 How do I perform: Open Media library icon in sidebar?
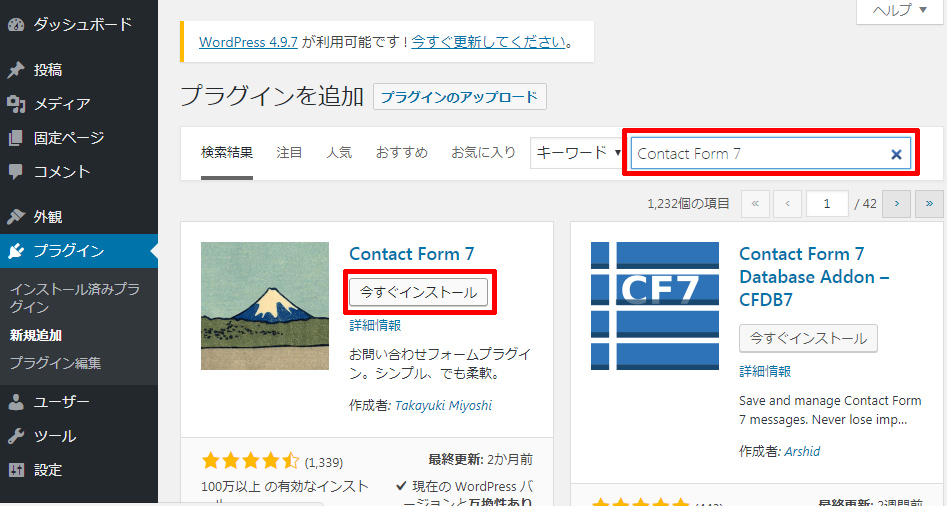pyautogui.click(x=16, y=104)
